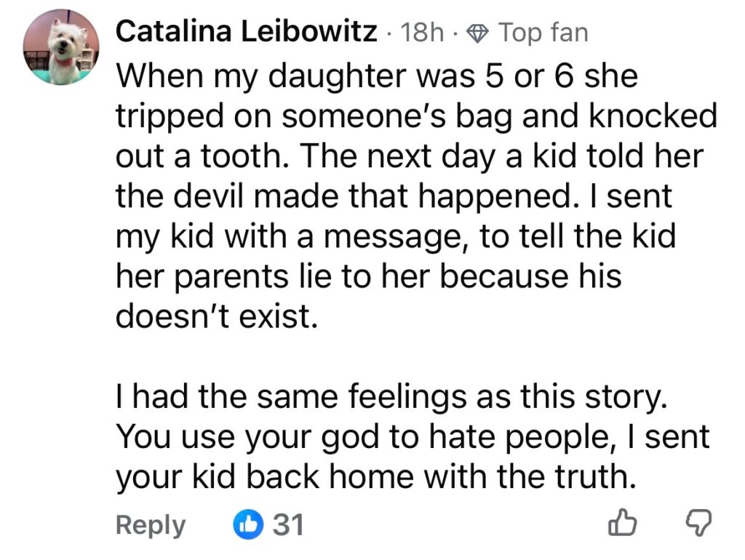Click the line "tripped on someone's bag and knocked"

click(x=416, y=116)
